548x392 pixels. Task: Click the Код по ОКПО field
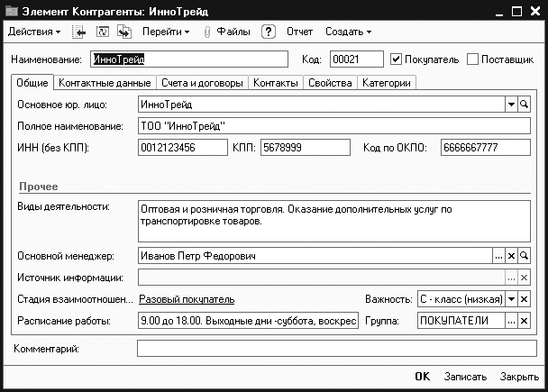click(x=486, y=148)
